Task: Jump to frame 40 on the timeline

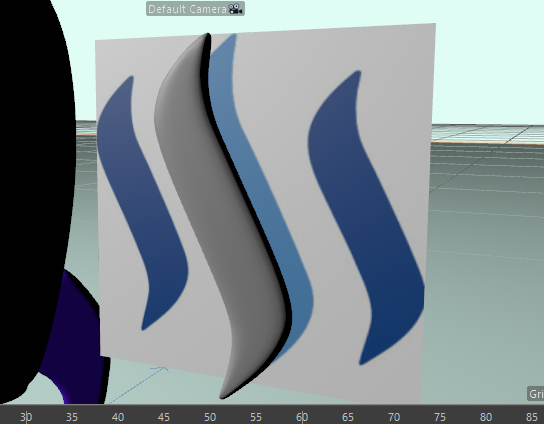Action: pos(118,417)
